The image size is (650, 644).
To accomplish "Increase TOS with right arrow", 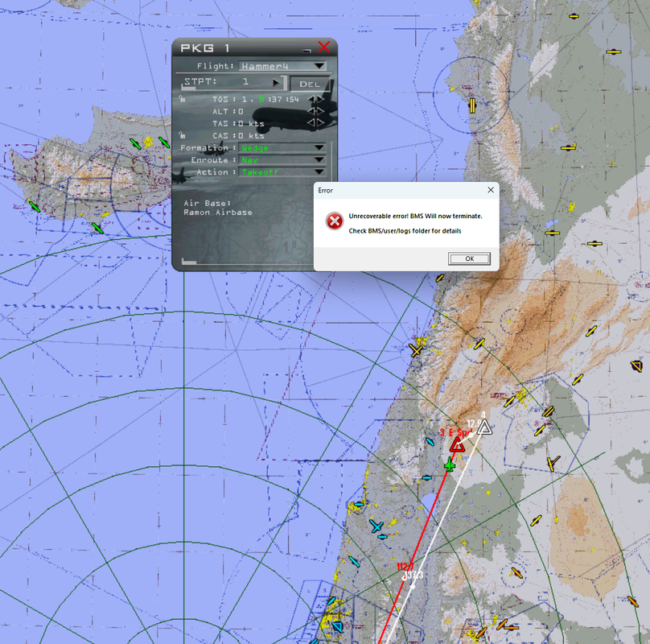I will point(320,99).
